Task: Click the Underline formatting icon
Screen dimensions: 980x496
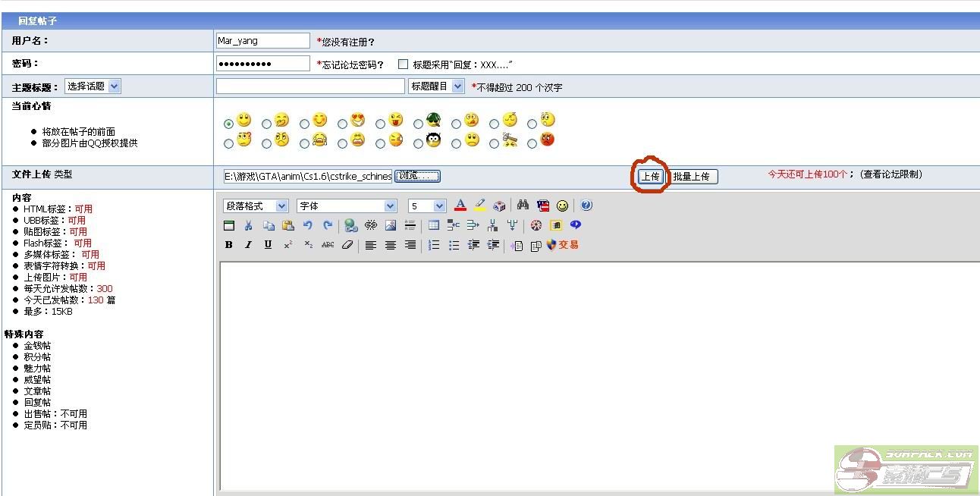Action: [268, 245]
